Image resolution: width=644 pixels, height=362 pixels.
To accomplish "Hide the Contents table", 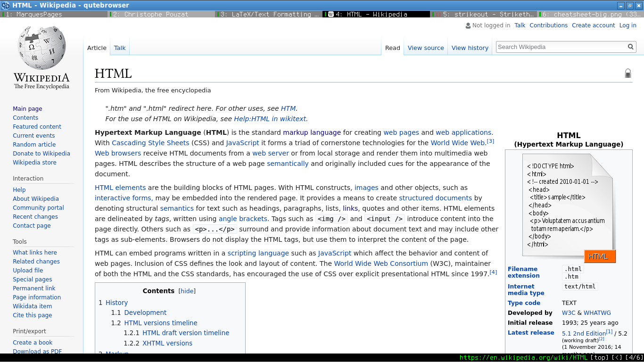I will (187, 291).
